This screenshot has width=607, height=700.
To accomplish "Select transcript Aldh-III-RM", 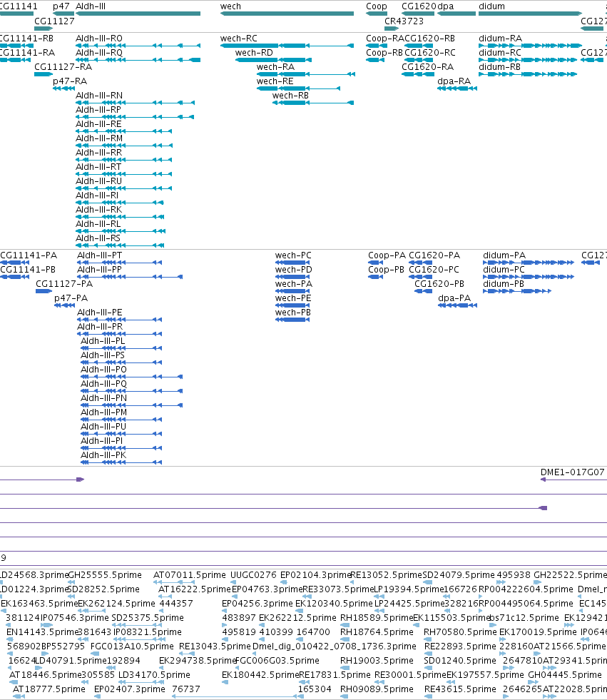I will (x=99, y=138).
